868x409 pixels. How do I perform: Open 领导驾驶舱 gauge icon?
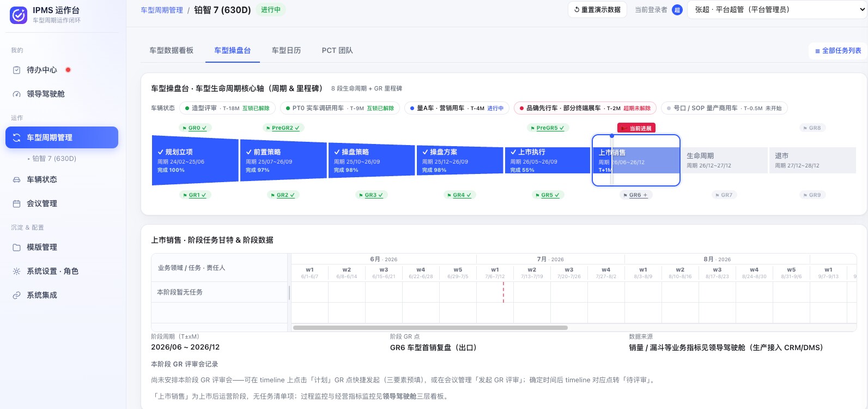tap(16, 94)
